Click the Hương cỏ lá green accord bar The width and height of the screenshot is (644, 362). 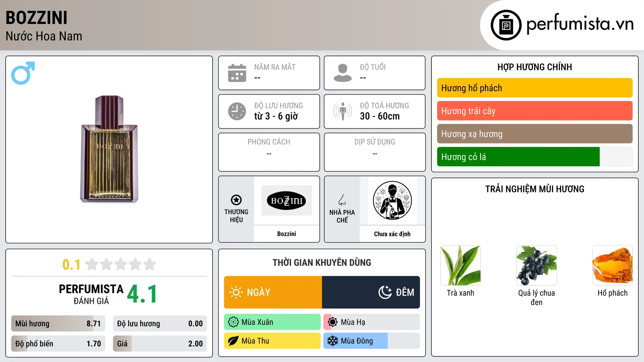(535, 157)
